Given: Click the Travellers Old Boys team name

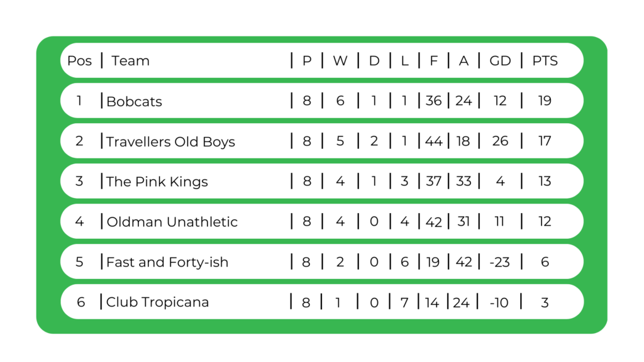Looking at the screenshot, I should tap(170, 141).
